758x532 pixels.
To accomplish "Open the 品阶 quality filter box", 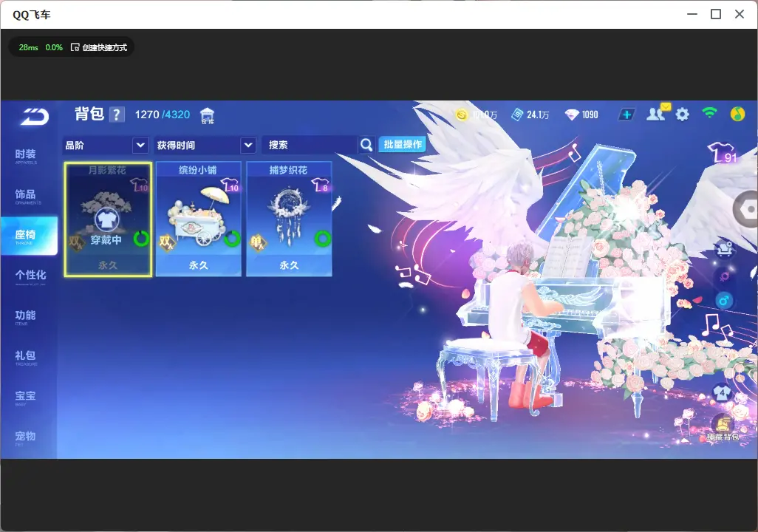I will (106, 145).
